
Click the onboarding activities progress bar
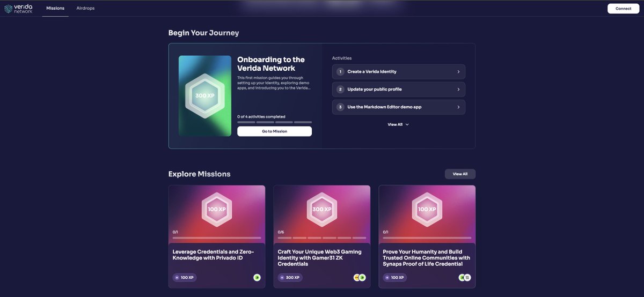click(x=274, y=122)
